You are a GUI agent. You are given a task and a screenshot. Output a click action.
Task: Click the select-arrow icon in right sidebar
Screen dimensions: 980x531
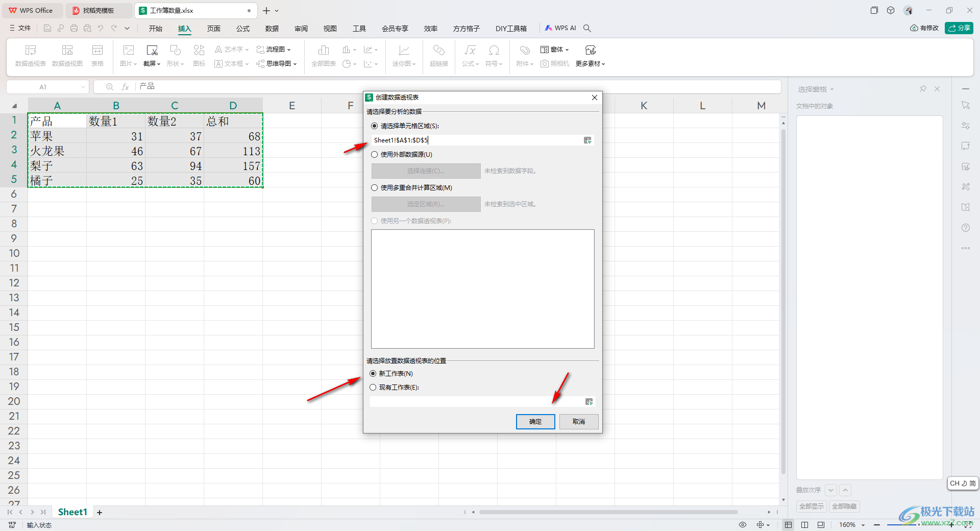coord(966,105)
